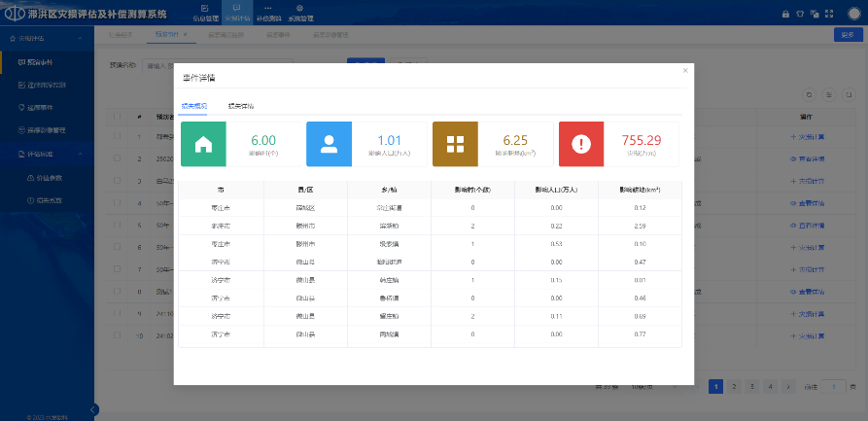Screen dimensions: 868x421
Task: Click the blue person affected-population icon
Action: click(329, 145)
